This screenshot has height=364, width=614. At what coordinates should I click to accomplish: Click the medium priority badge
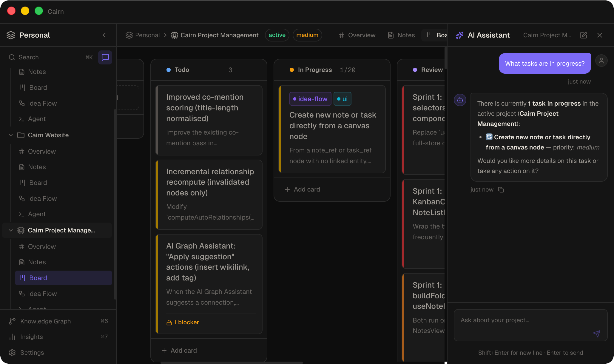[307, 35]
